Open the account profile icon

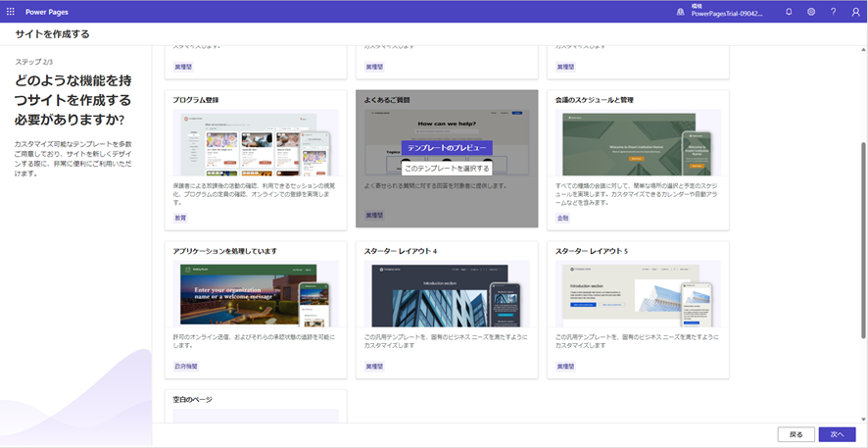pos(856,12)
